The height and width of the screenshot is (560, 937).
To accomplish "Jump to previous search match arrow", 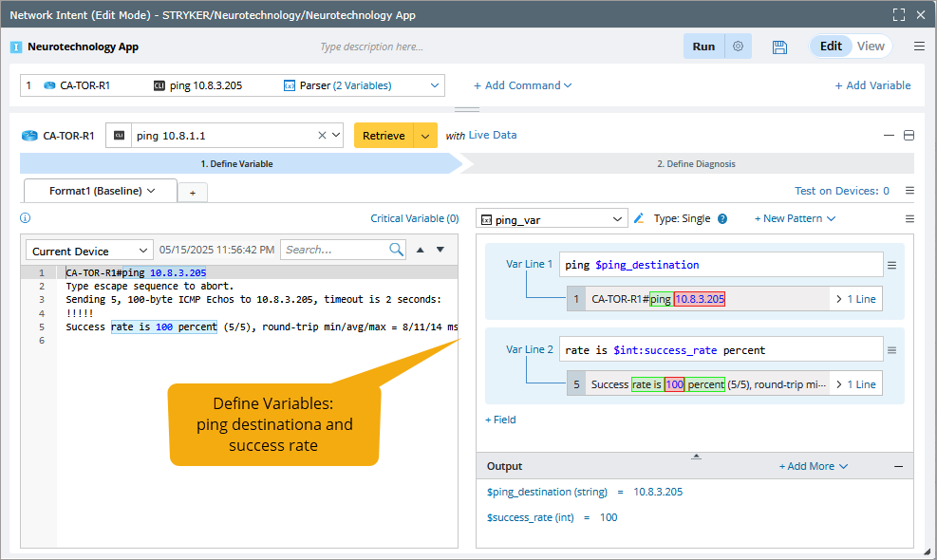I will tap(421, 250).
